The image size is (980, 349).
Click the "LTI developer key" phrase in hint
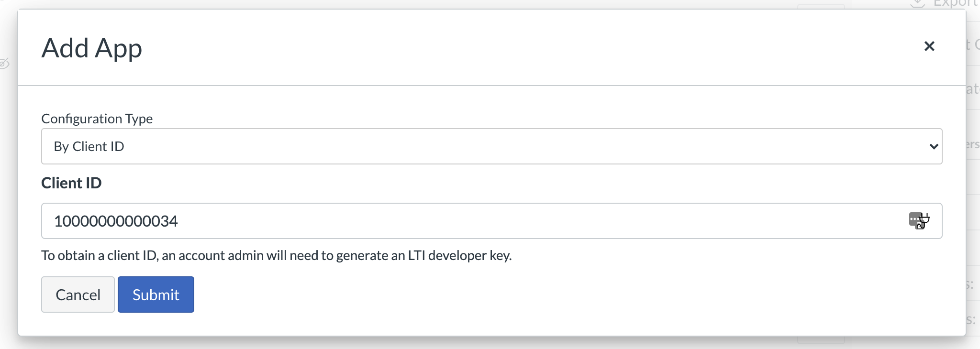pyautogui.click(x=459, y=255)
